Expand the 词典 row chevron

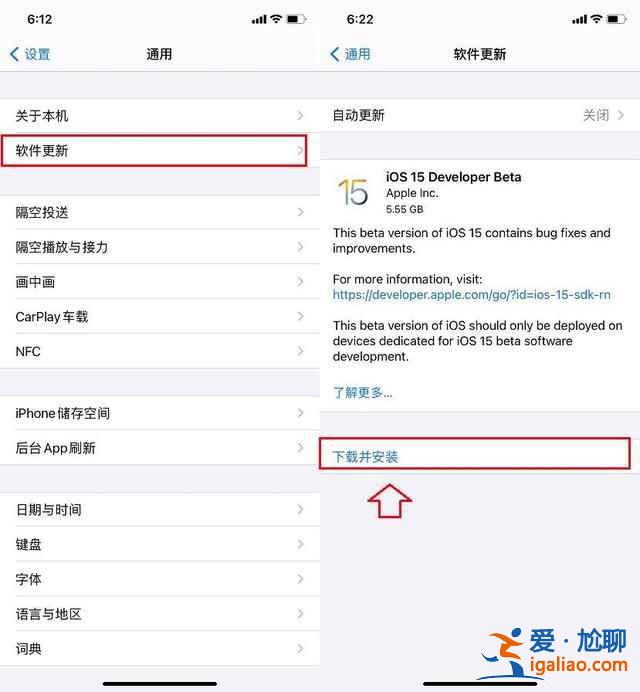[x=300, y=648]
